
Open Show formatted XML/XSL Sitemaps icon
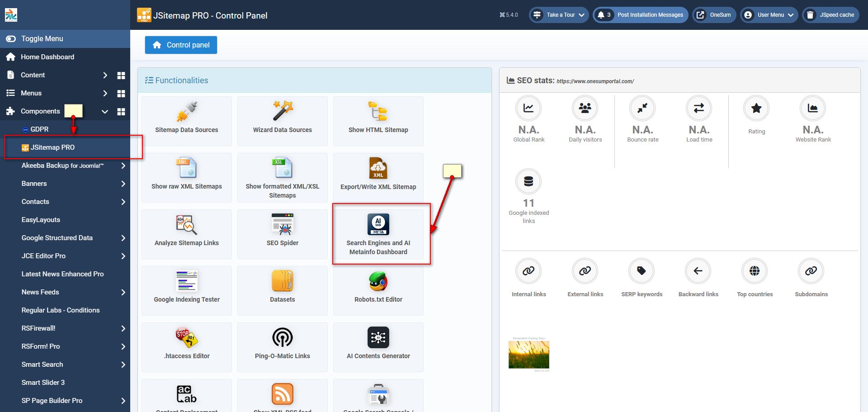pos(283,168)
